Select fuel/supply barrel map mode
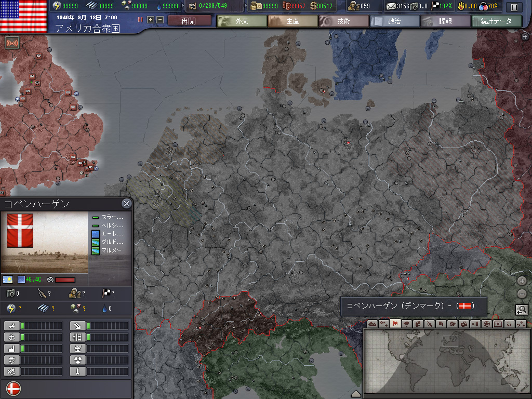 click(x=418, y=324)
